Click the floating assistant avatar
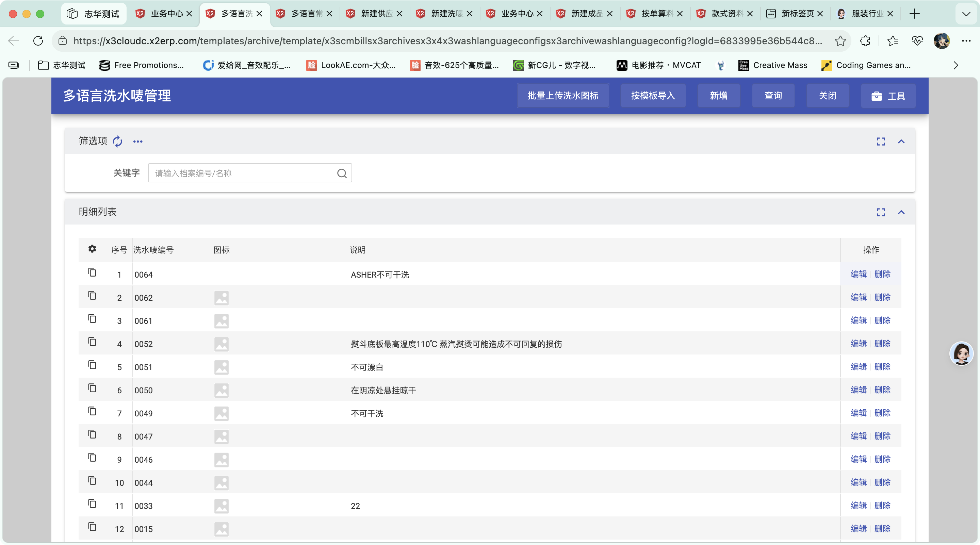 961,353
